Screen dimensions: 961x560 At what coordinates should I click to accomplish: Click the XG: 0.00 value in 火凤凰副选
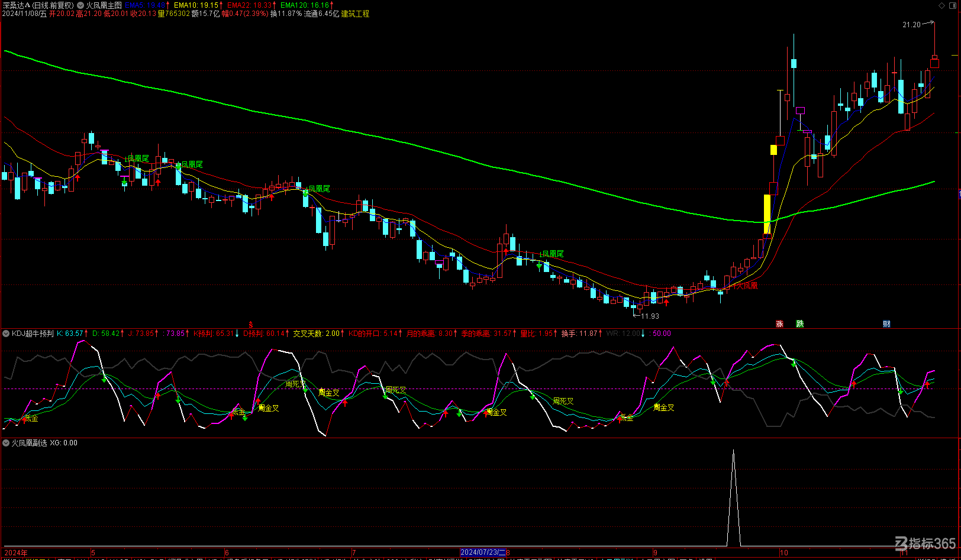pos(63,443)
